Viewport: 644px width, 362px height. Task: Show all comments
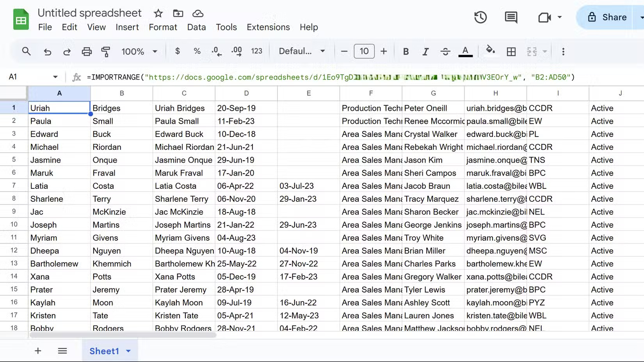coord(511,17)
